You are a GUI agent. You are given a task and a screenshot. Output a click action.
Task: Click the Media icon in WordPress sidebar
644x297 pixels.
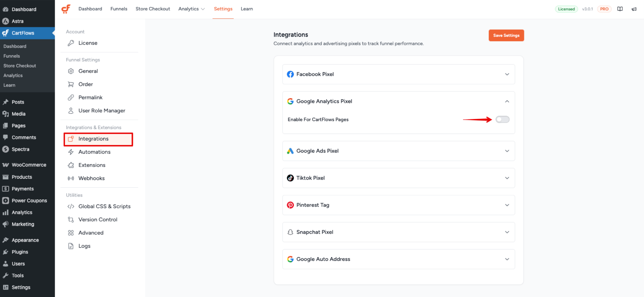pos(5,114)
